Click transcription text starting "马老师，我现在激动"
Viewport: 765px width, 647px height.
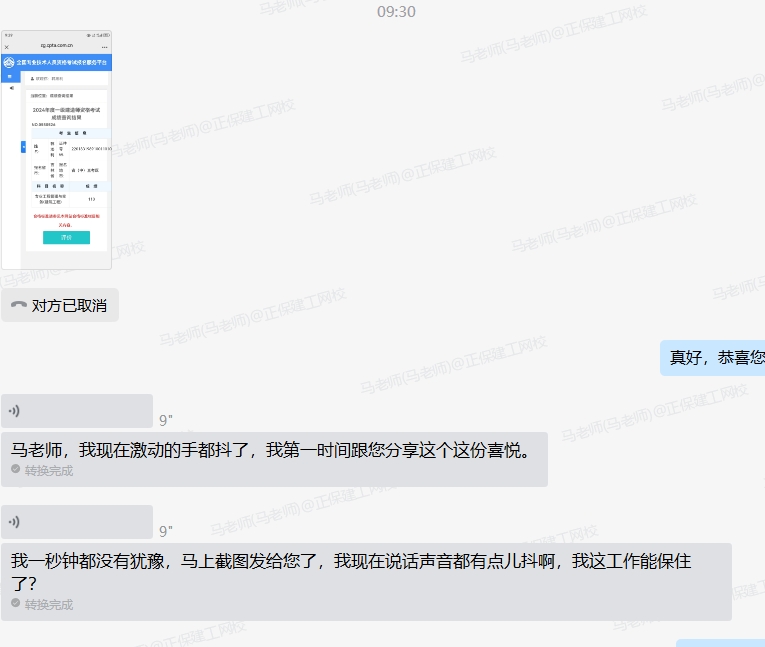pyautogui.click(x=270, y=450)
